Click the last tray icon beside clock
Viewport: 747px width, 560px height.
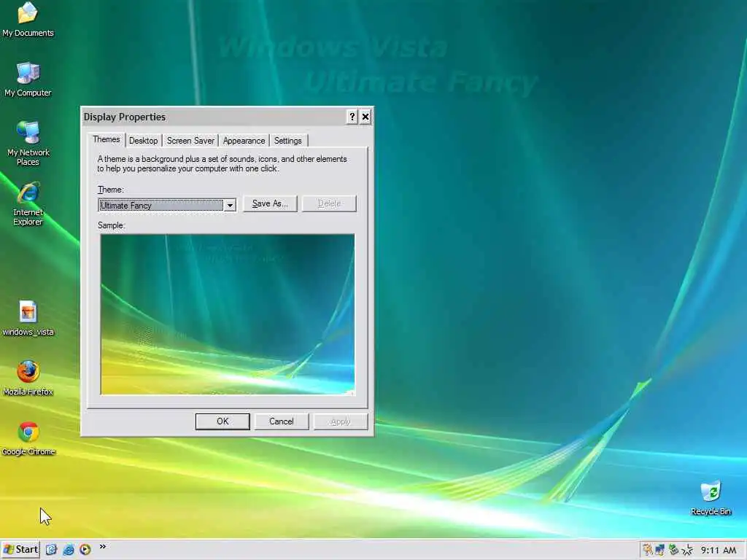click(x=687, y=550)
